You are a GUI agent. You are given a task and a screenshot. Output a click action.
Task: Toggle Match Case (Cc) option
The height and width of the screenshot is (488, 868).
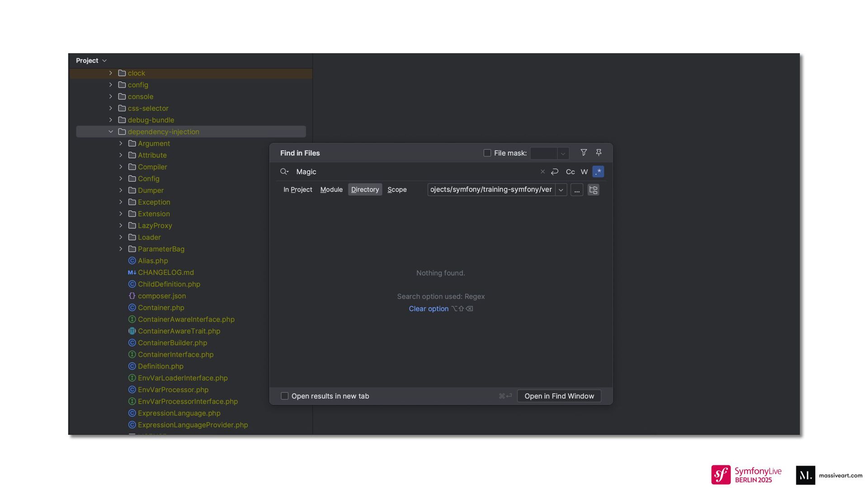(570, 172)
